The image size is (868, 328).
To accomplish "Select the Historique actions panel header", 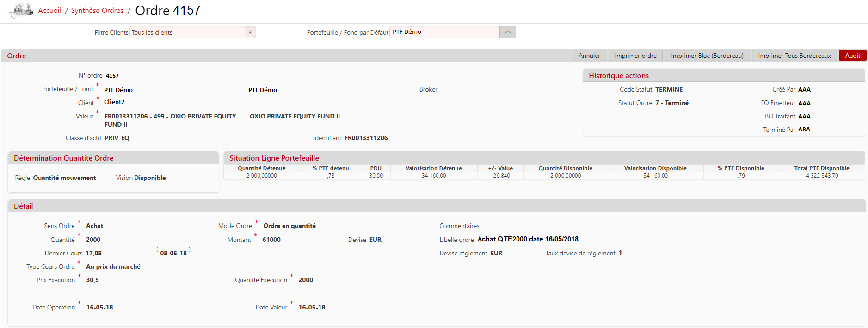I will tap(618, 76).
